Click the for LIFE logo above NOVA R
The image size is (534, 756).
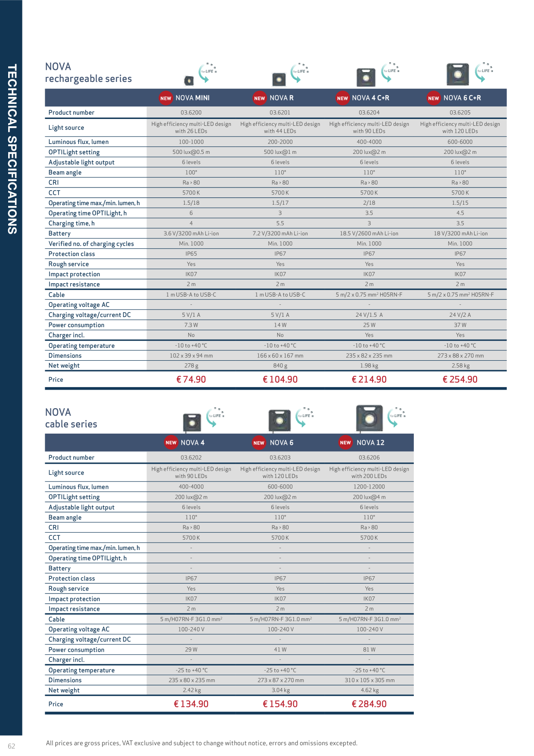point(300,72)
